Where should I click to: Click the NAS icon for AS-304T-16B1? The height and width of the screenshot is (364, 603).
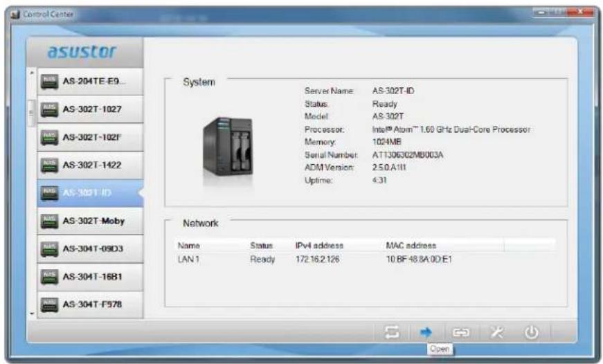tap(49, 277)
